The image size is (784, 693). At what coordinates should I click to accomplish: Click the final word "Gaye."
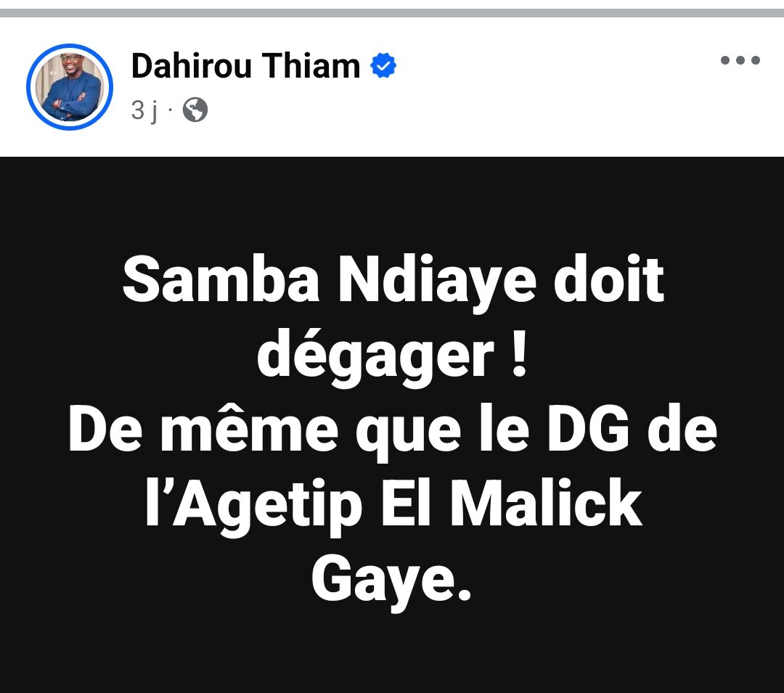pos(391,582)
